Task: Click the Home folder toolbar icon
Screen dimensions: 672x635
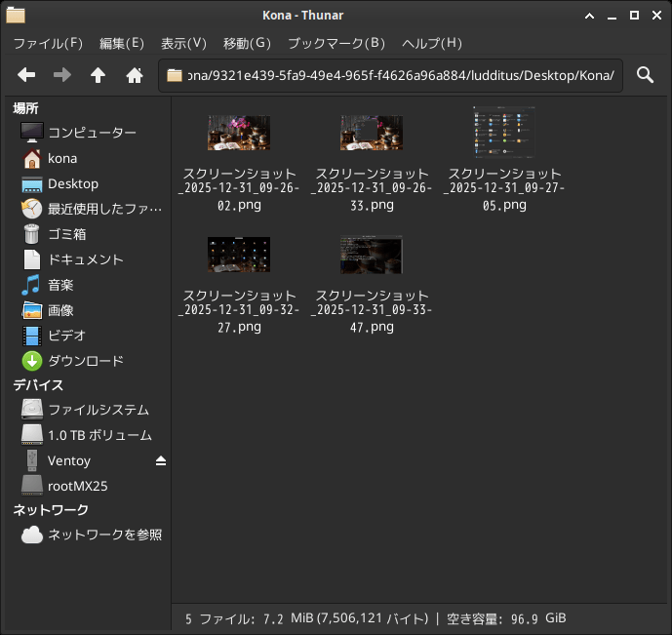Action: [x=135, y=75]
